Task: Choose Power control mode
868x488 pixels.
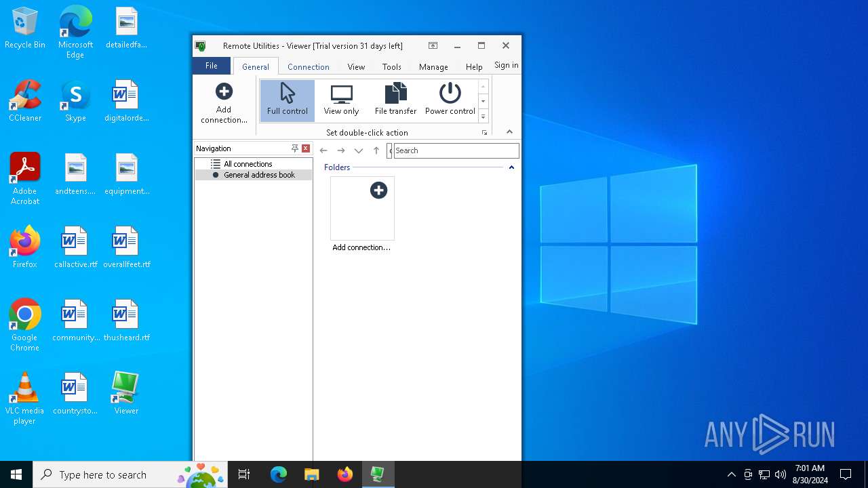Action: [x=450, y=100]
